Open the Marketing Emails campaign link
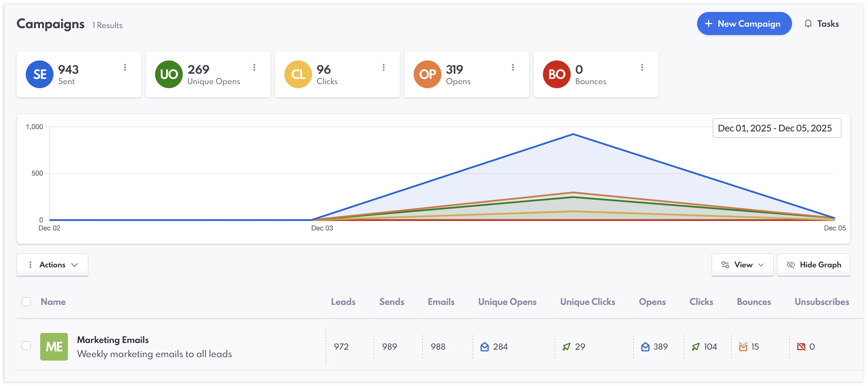Viewport: 868px width, 386px height. click(113, 340)
